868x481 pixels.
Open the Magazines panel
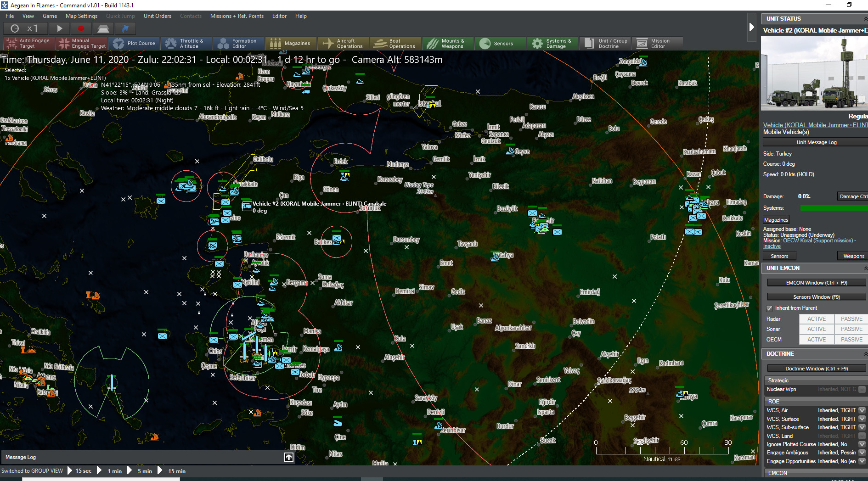(x=291, y=43)
